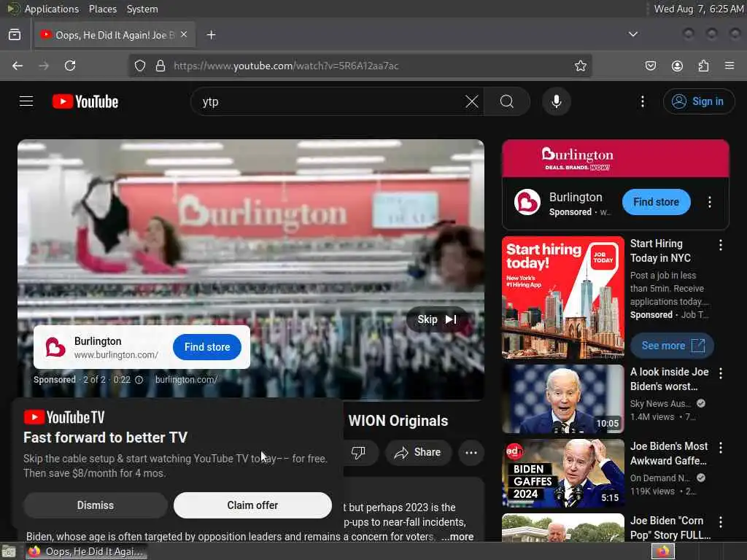
Task: Open more actions three-dot button
Action: coord(471,452)
